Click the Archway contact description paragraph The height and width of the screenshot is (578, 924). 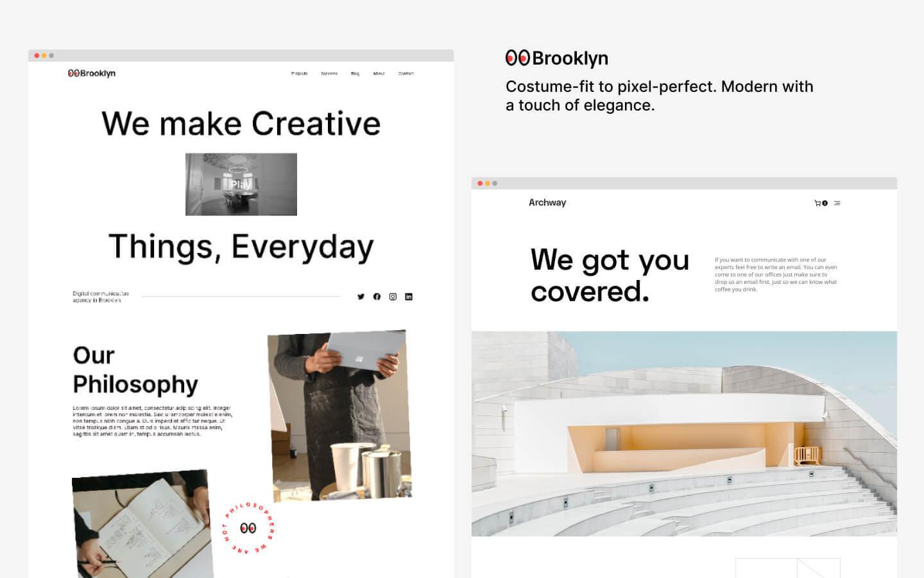(776, 275)
